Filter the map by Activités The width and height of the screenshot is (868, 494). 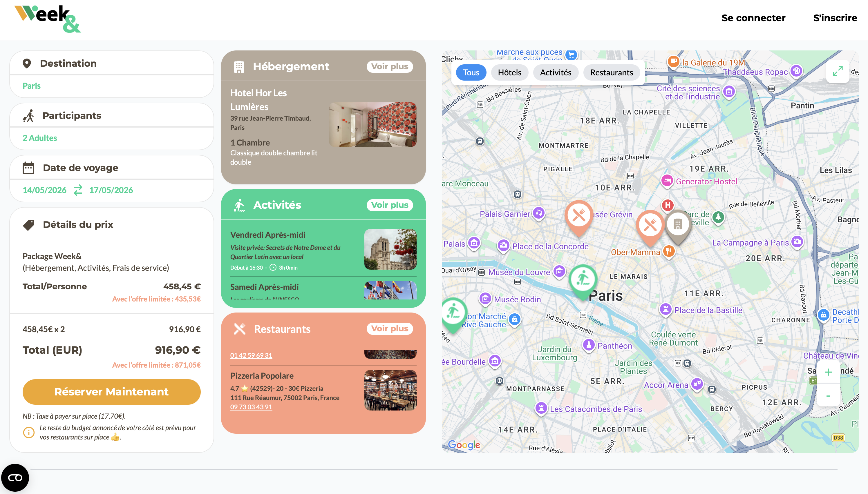[556, 72]
